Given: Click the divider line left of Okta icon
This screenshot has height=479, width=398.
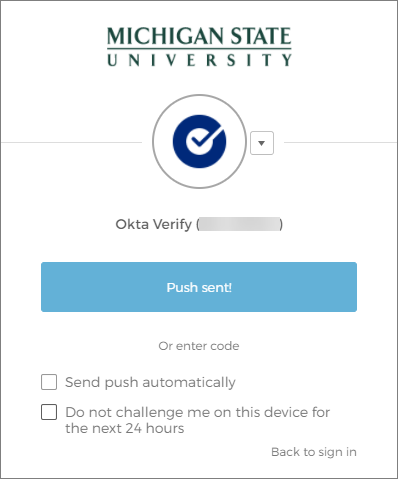Looking at the screenshot, I should tap(72, 143).
